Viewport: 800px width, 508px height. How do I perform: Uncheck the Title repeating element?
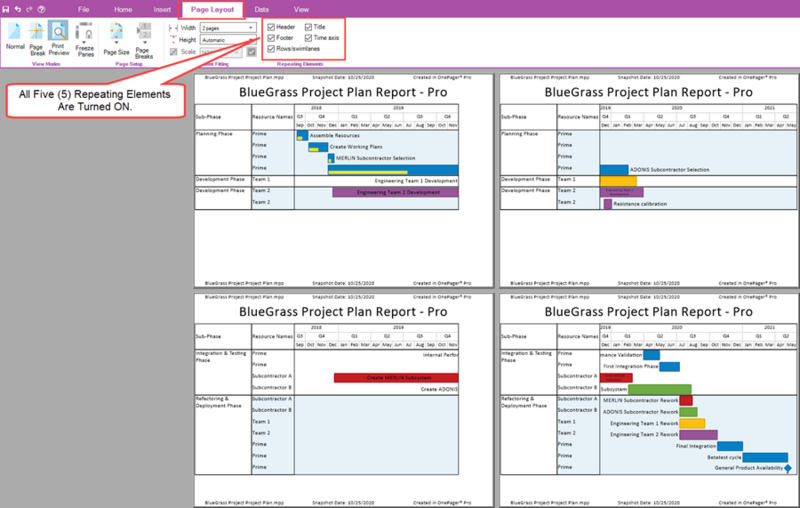coord(308,27)
